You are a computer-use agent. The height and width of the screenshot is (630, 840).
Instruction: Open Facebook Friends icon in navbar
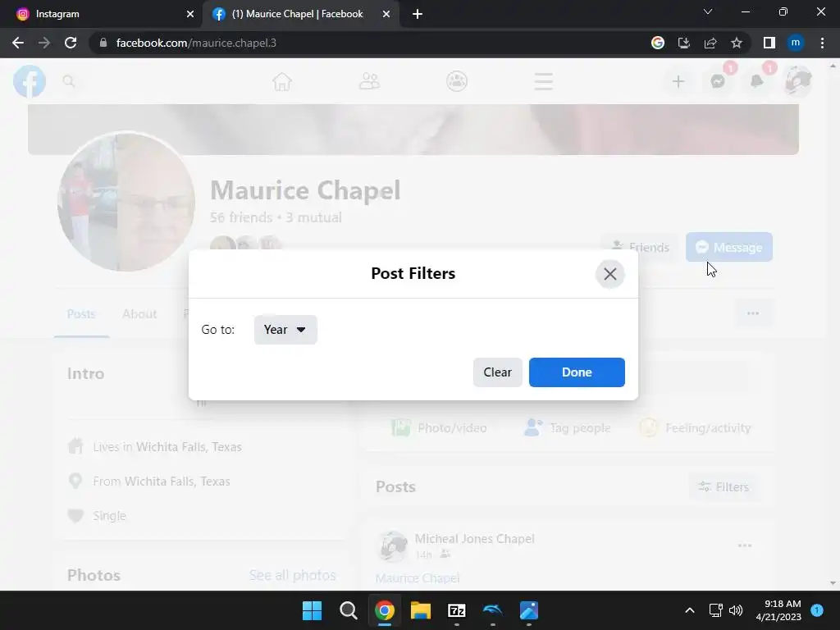[x=369, y=81]
